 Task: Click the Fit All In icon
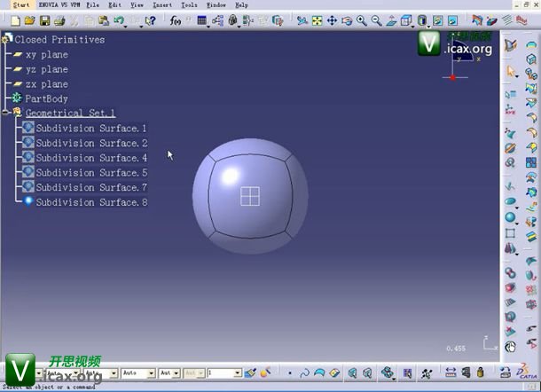(x=317, y=20)
